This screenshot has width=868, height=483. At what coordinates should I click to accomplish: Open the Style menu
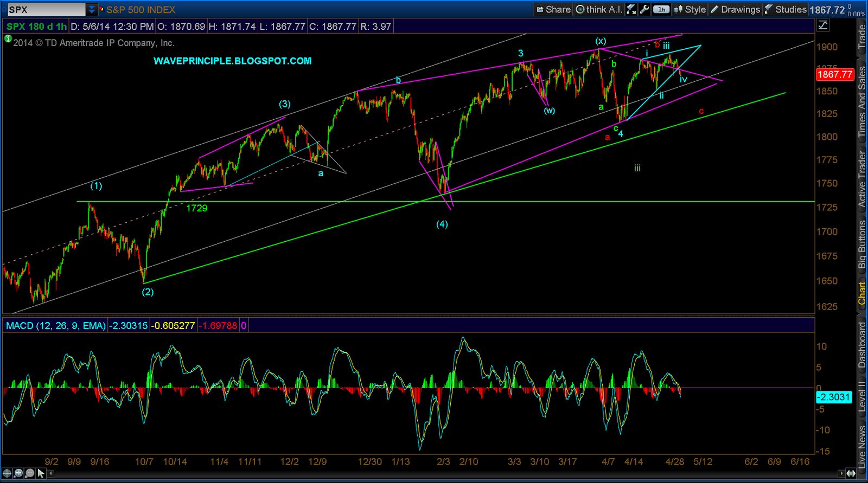coord(690,9)
